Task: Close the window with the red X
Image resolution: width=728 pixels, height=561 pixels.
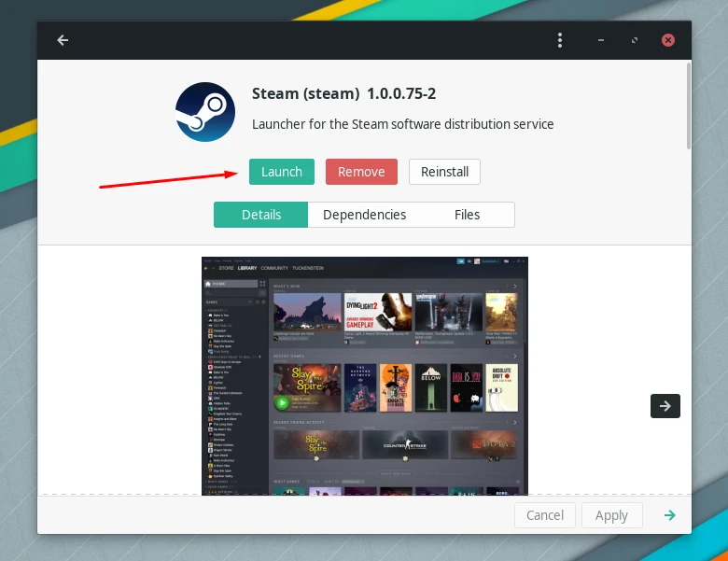Action: point(668,40)
